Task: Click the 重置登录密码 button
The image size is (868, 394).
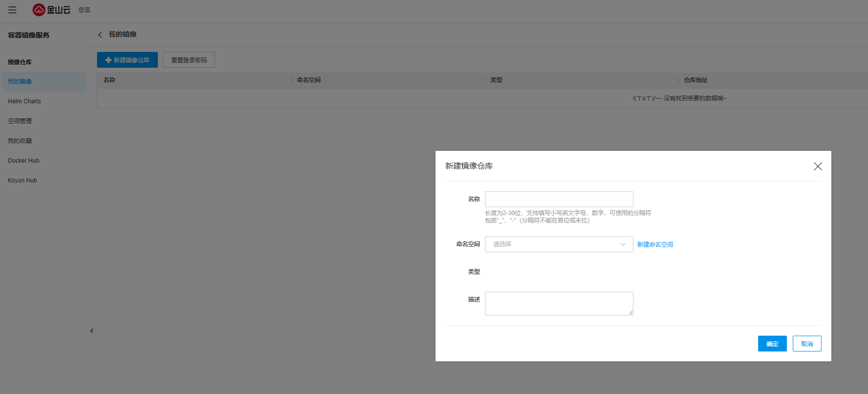Action: point(189,60)
